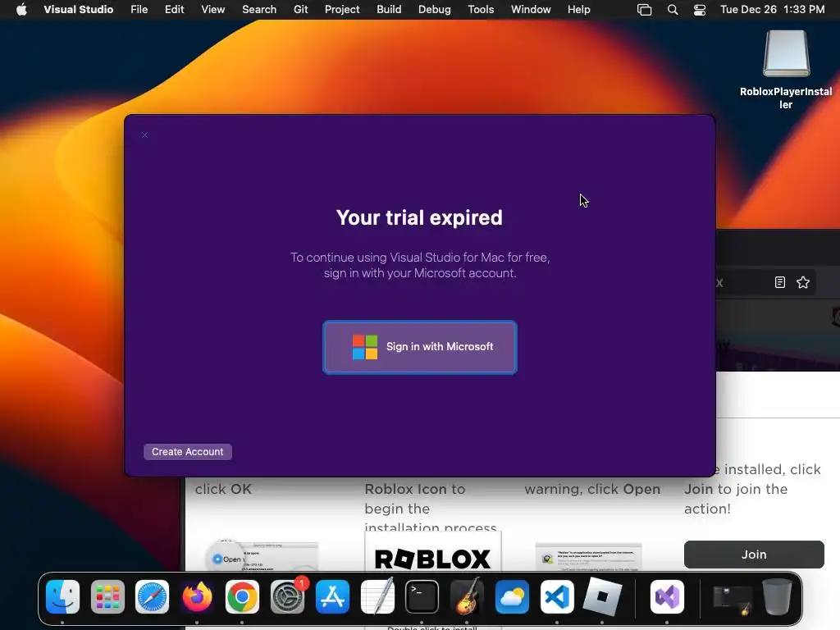The height and width of the screenshot is (630, 840).
Task: Open GarageBand from the Dock
Action: [467, 597]
